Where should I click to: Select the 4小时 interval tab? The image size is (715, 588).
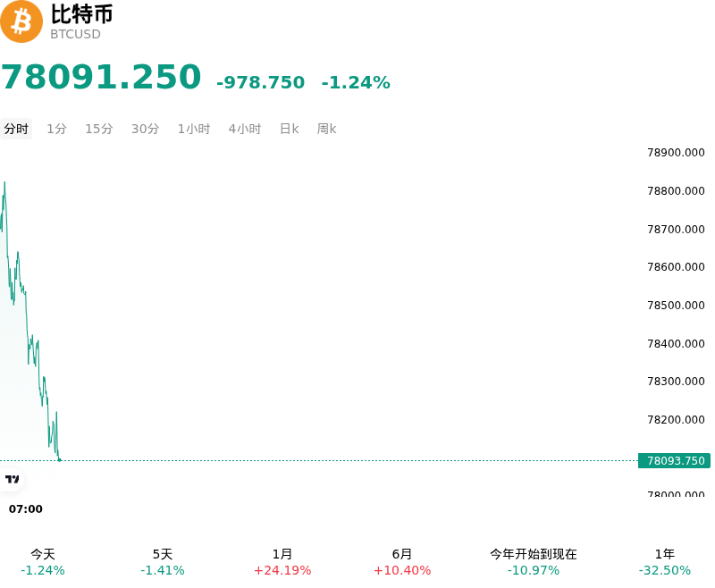245,129
